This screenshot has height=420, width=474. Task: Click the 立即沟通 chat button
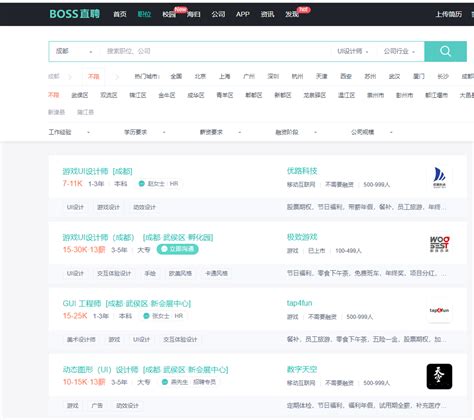point(177,249)
